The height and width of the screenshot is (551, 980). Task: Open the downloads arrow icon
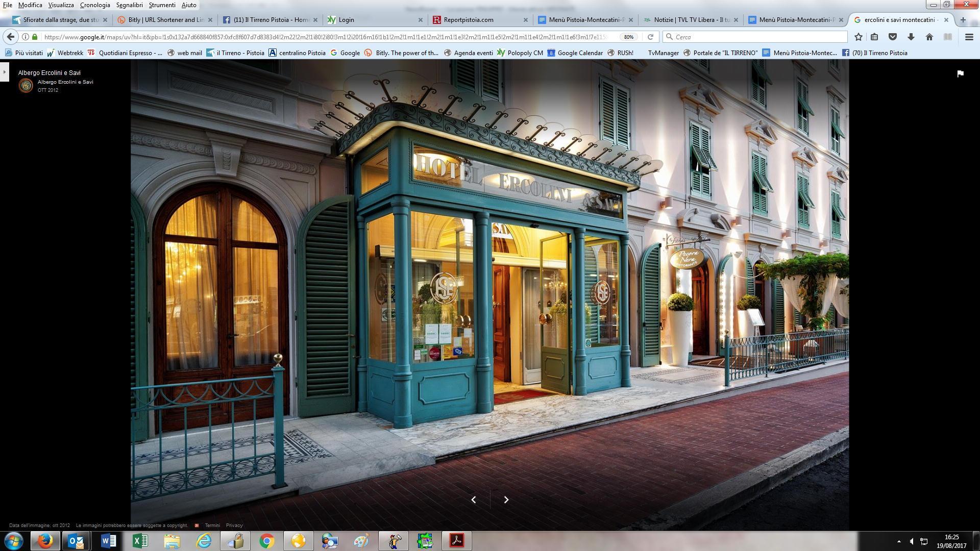911,37
